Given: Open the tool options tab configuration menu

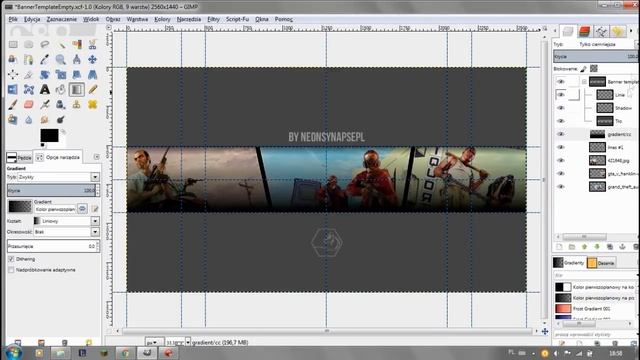Looking at the screenshot, I should pyautogui.click(x=97, y=157).
